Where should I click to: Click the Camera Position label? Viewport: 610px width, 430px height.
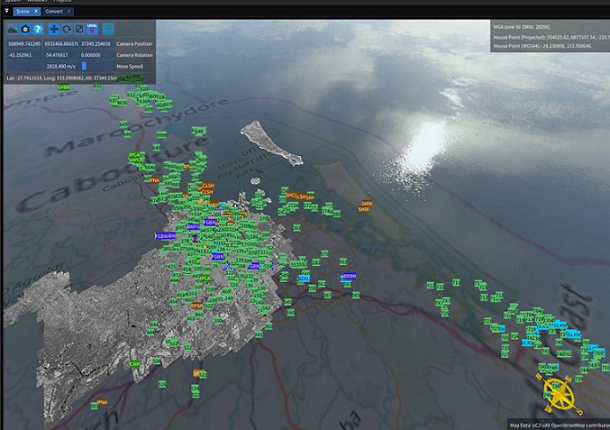(x=134, y=44)
